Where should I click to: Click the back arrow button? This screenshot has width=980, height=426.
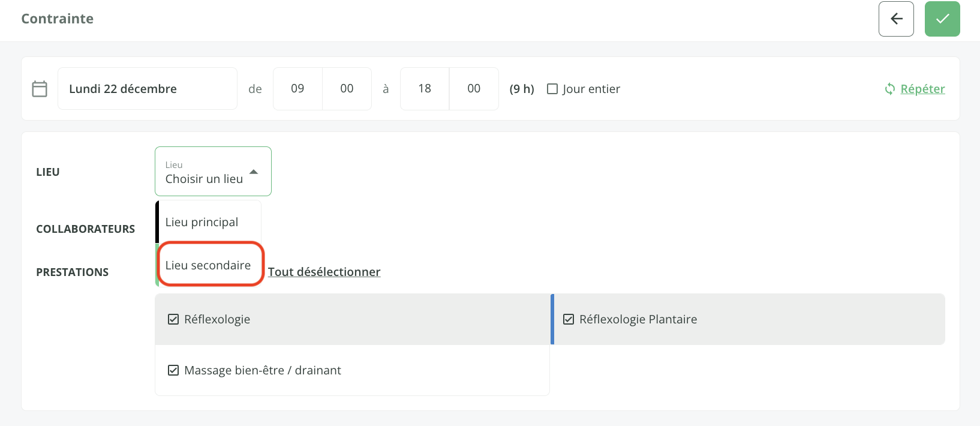896,19
